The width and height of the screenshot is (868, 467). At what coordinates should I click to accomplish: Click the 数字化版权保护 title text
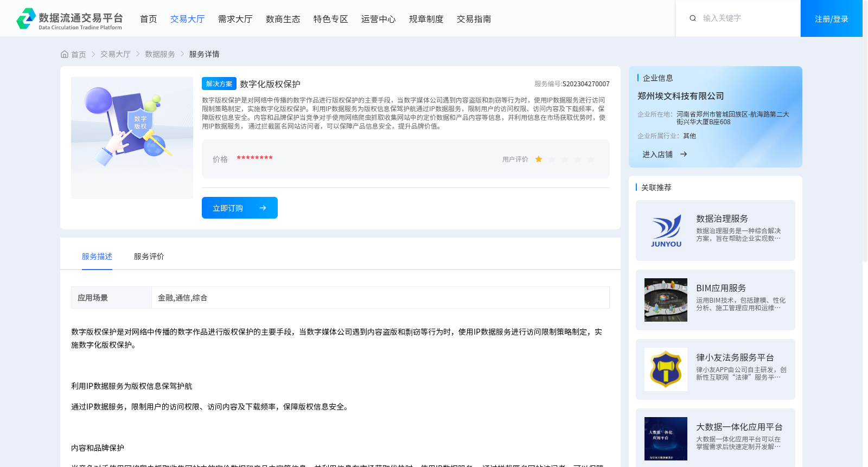pyautogui.click(x=270, y=84)
